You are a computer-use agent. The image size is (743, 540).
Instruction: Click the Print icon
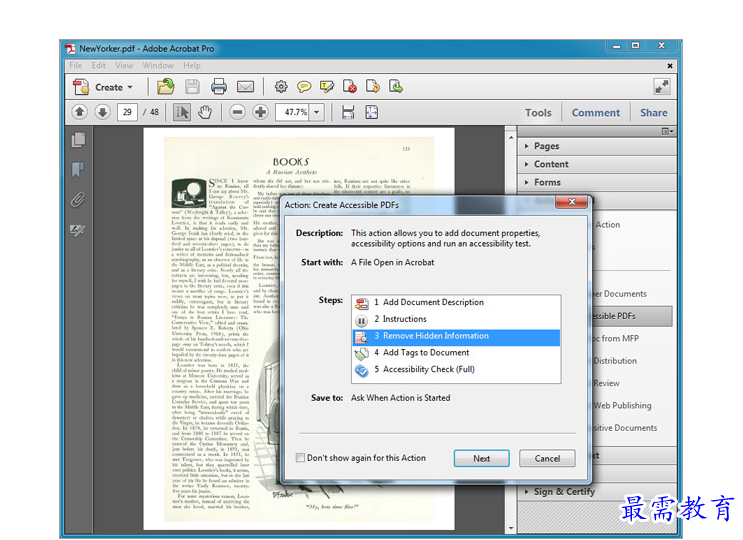coord(218,87)
